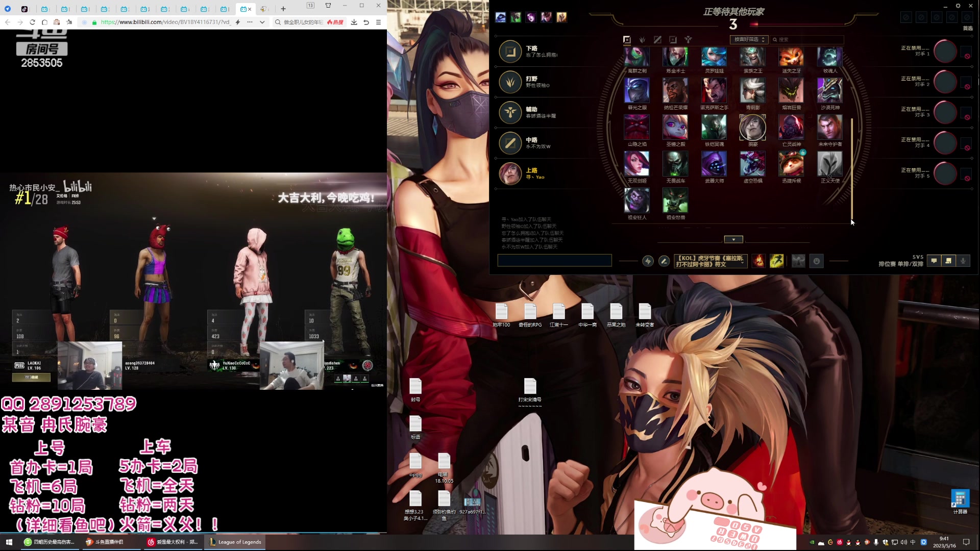Pick champion 祖安狂人
980x551 pixels.
[x=636, y=201]
